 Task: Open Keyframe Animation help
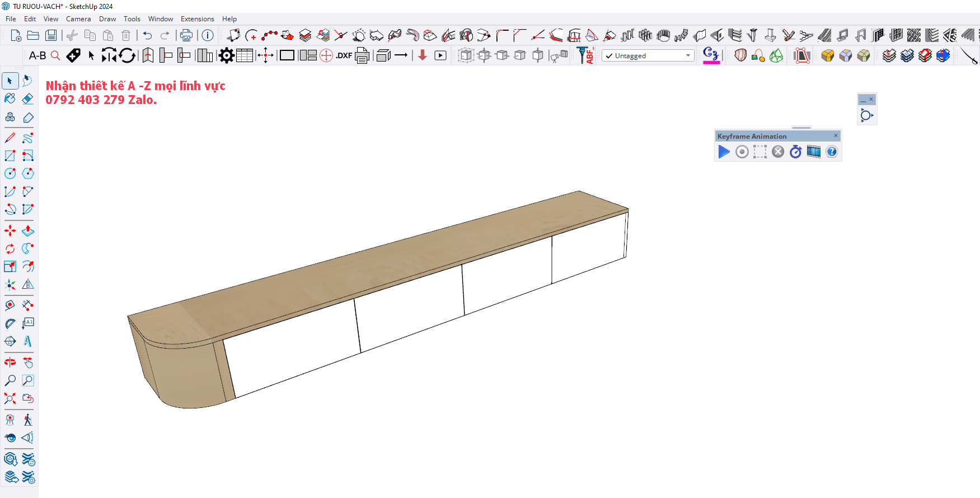point(832,152)
